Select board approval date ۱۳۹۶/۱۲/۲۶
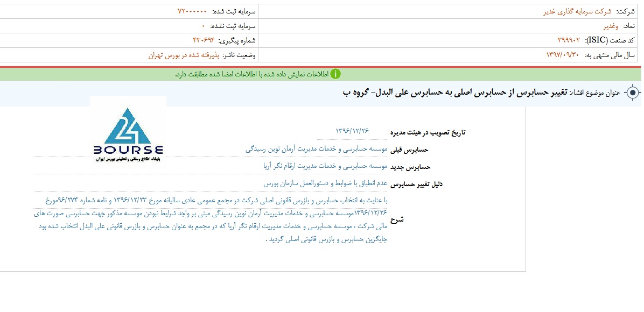Image resolution: width=644 pixels, height=312 pixels. point(352,131)
